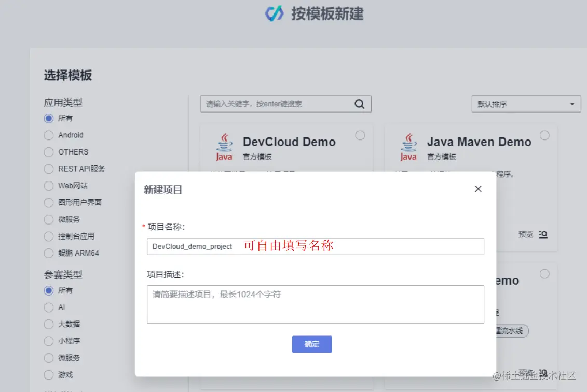Select the Android application type
Viewport: 587px width, 392px height.
point(49,135)
